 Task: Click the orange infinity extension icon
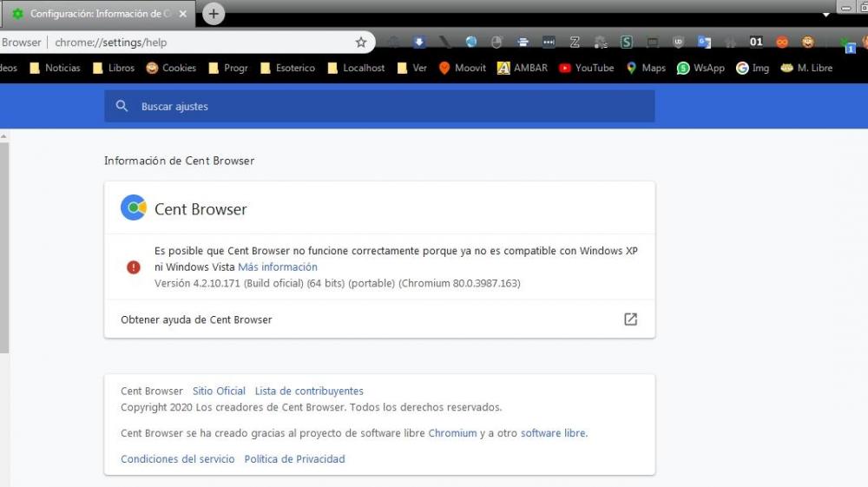782,42
